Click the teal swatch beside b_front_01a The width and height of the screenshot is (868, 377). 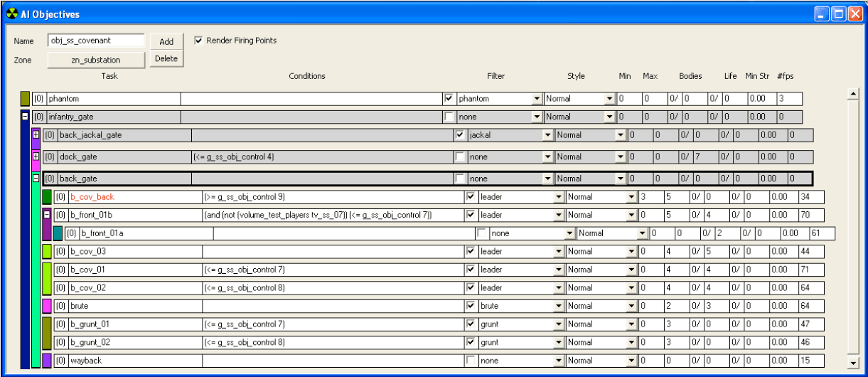click(58, 233)
